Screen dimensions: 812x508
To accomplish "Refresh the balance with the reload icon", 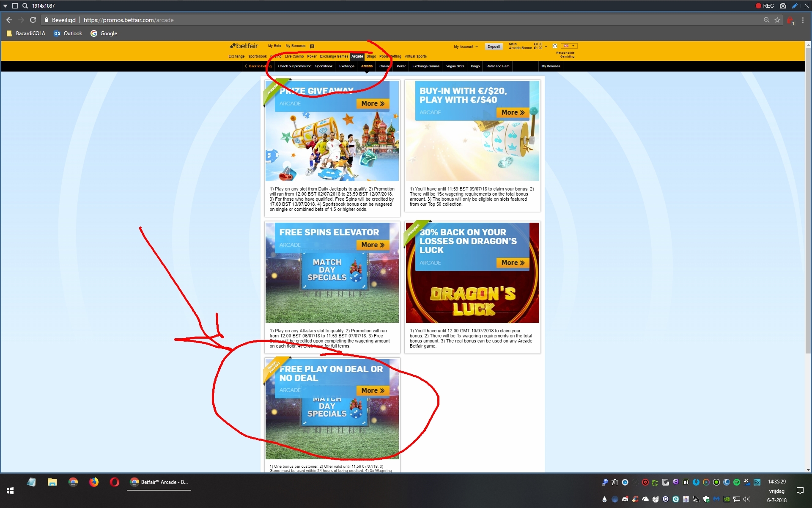I will [x=555, y=46].
